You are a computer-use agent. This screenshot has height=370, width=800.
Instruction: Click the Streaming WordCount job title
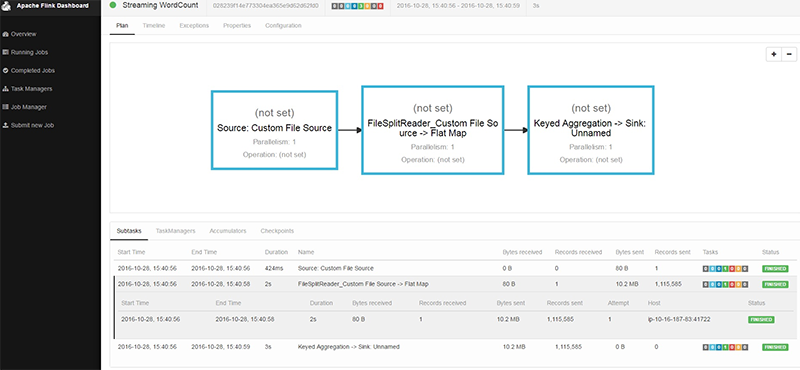(x=159, y=6)
